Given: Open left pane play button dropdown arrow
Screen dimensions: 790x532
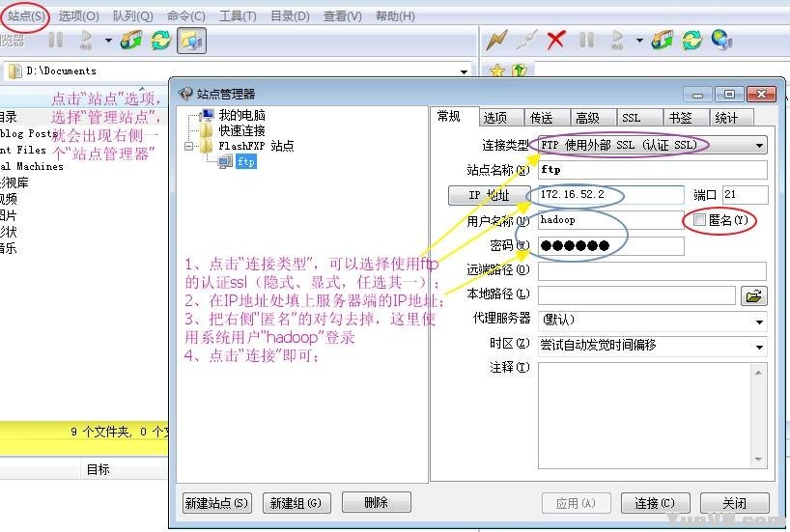Looking at the screenshot, I should [108, 41].
